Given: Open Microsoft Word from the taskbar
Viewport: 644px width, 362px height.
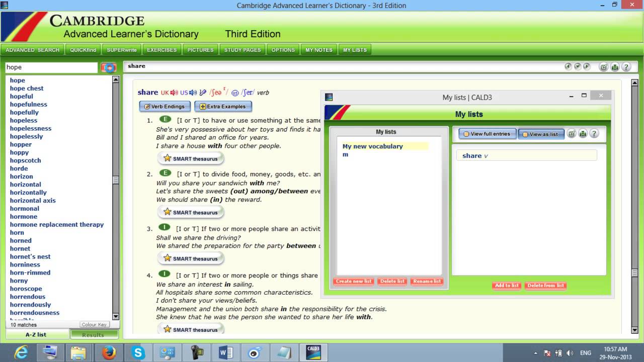Looking at the screenshot, I should coord(226,352).
